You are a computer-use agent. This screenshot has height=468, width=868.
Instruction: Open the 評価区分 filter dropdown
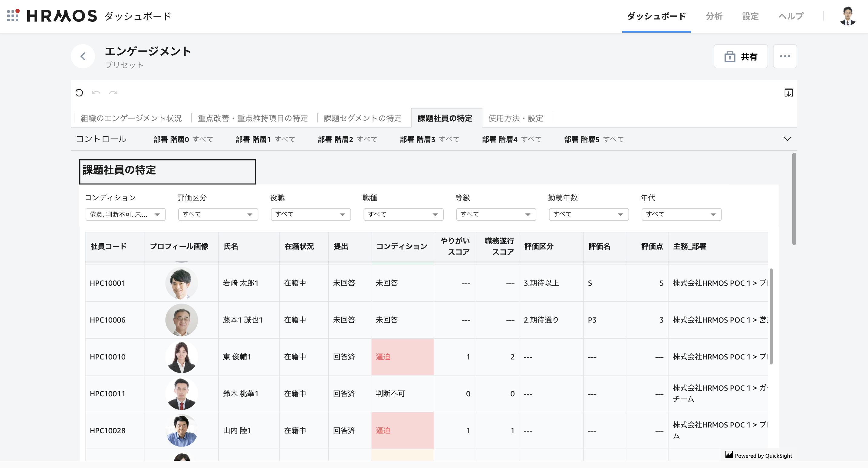(218, 214)
